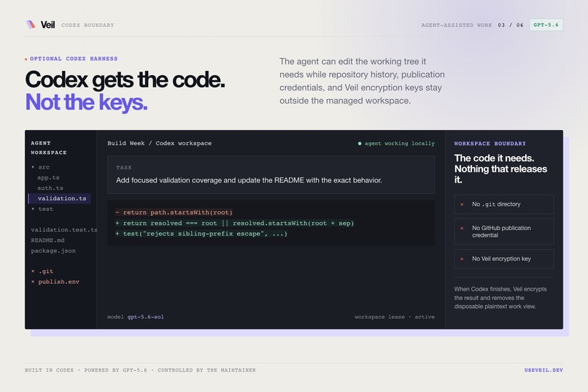Click the '03 / 06' page counter
The image size is (588, 392).
tap(511, 25)
